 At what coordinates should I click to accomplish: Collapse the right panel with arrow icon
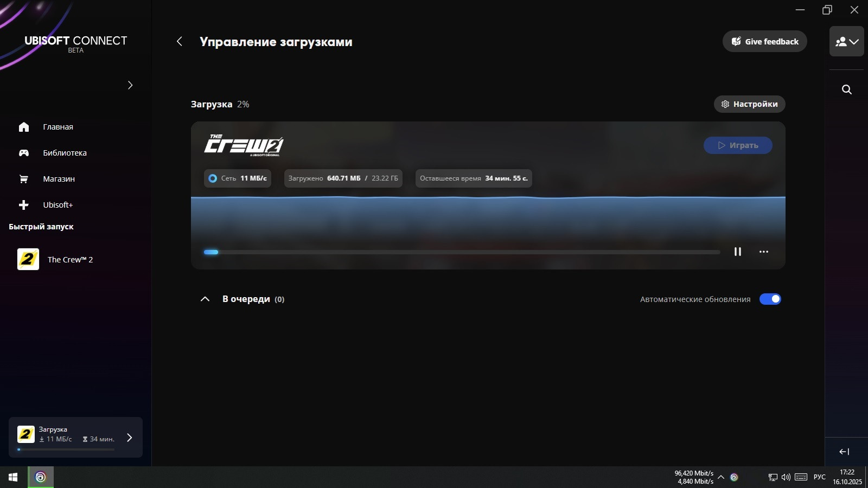click(x=845, y=452)
